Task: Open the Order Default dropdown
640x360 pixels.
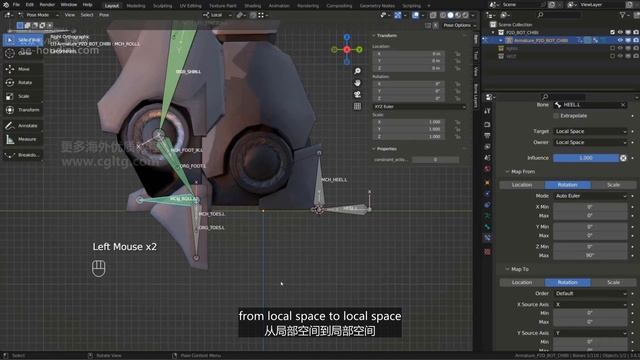Action: tap(590, 293)
